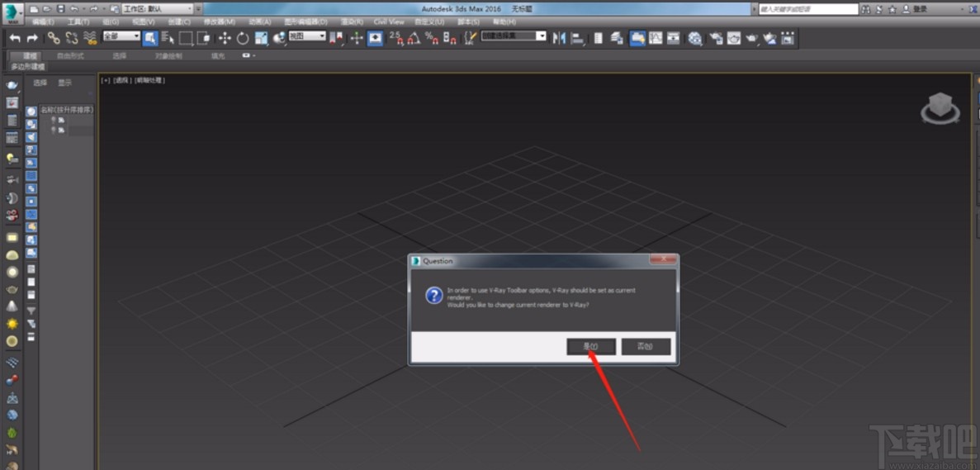The height and width of the screenshot is (470, 980).
Task: Click the binoculars search icon in title bar
Action: (x=866, y=9)
